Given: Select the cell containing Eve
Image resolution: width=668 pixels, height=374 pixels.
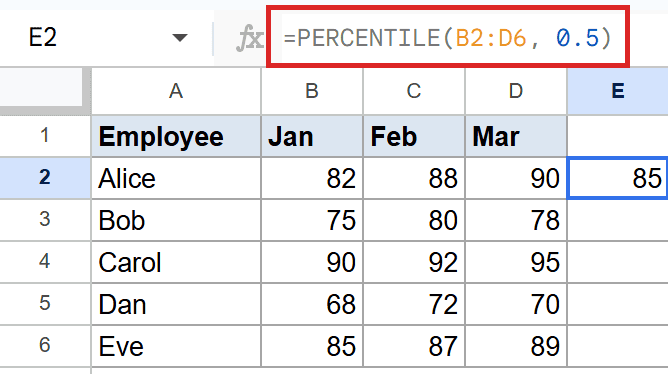Looking at the screenshot, I should pyautogui.click(x=176, y=345).
